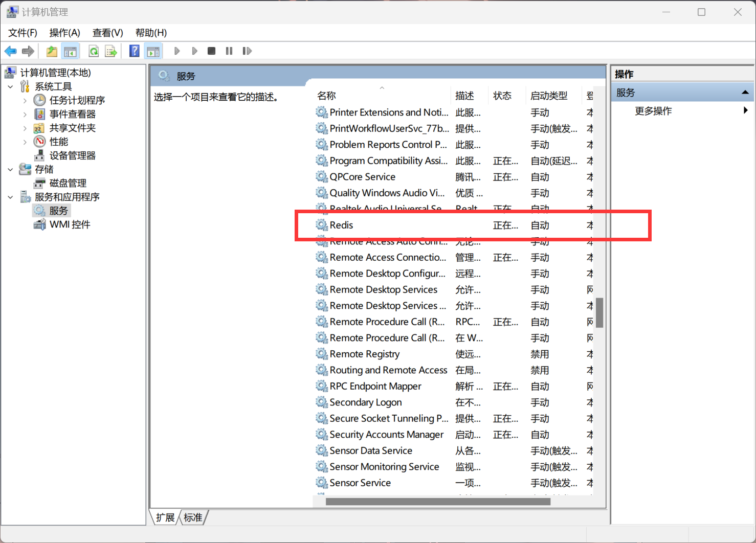Click the horizontal scrollbar thumb in services list
Screen dimensions: 756x543
pyautogui.click(x=438, y=502)
